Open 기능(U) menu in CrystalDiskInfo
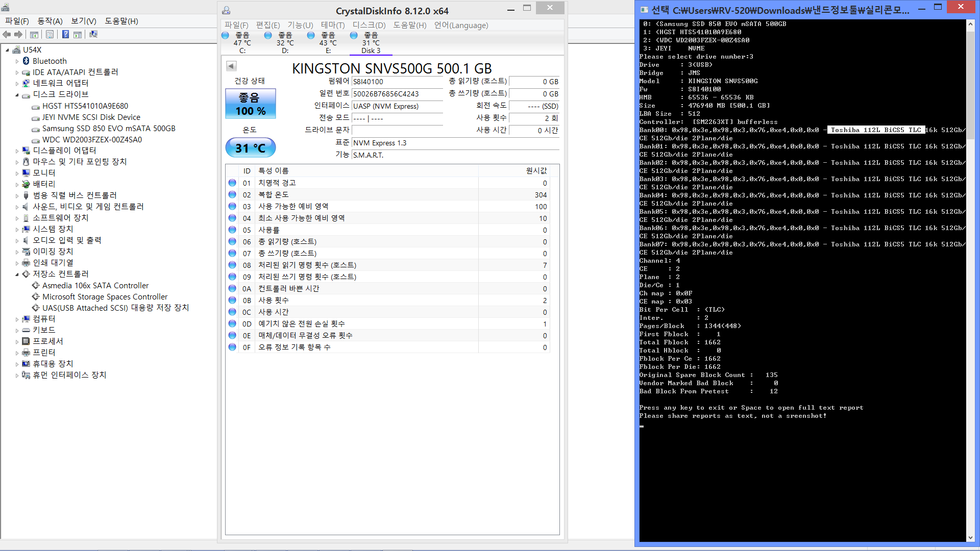The image size is (980, 551). click(x=300, y=26)
